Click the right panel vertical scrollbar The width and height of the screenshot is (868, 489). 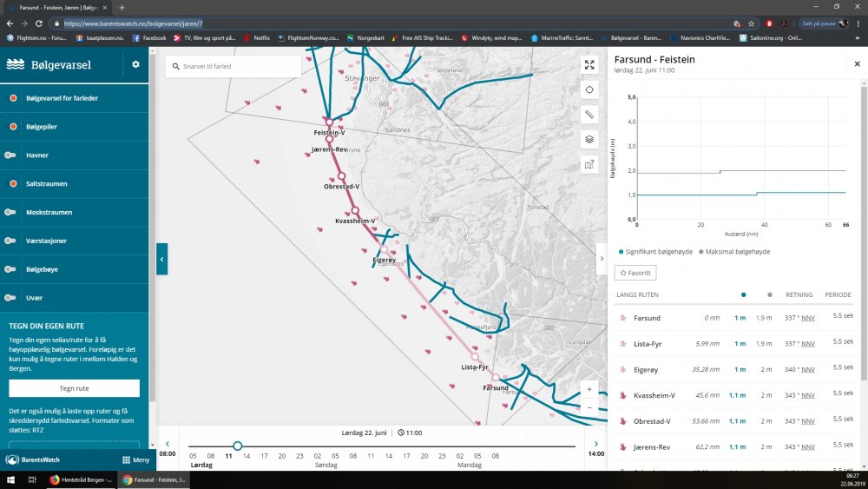[x=864, y=233]
